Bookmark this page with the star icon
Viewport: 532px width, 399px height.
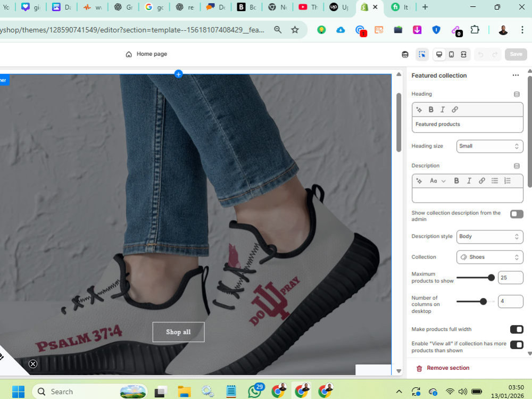(x=295, y=30)
